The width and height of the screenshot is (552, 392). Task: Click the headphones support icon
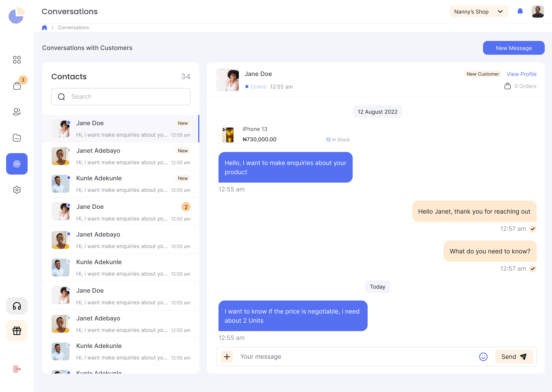click(x=17, y=306)
